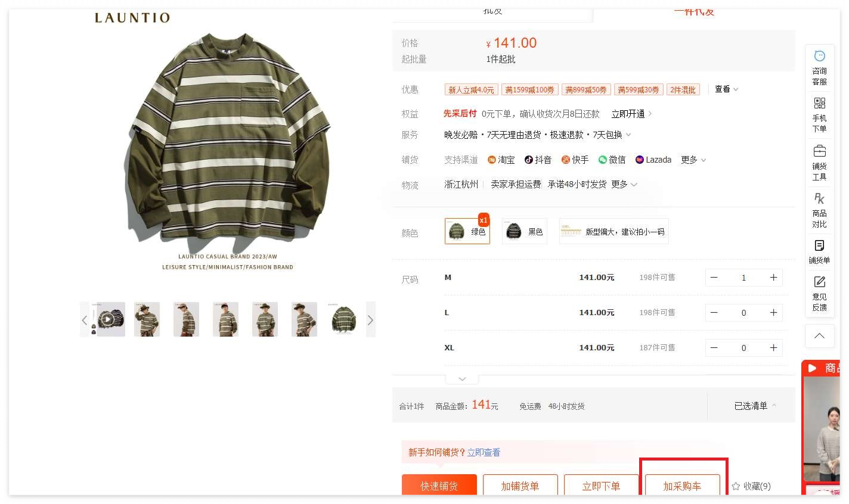The image size is (849, 504).
Task: Increase size XL quantity with plus
Action: click(x=773, y=348)
